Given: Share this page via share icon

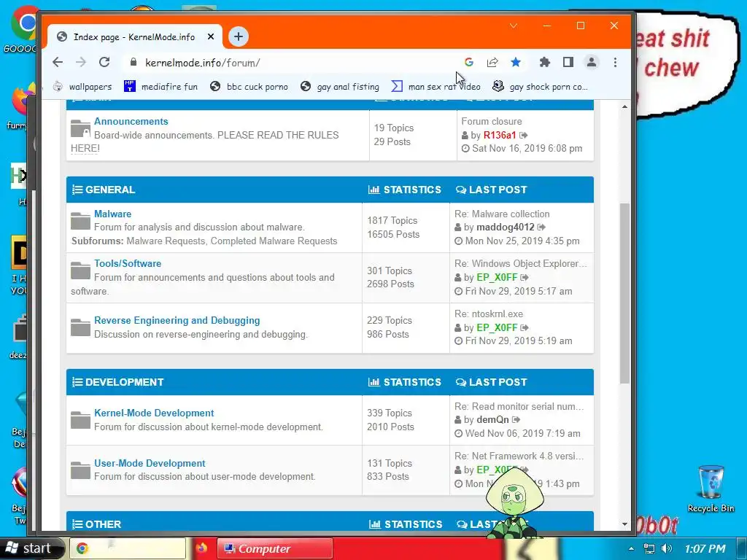Looking at the screenshot, I should click(492, 63).
